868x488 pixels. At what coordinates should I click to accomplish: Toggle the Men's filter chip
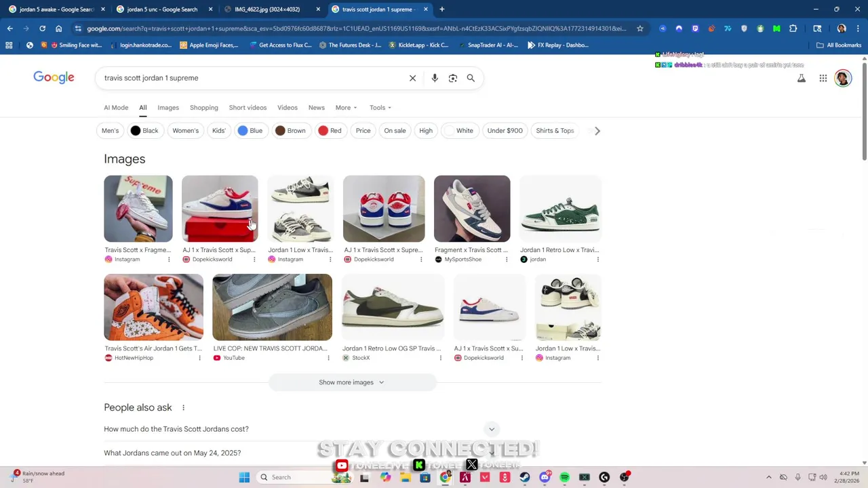110,131
